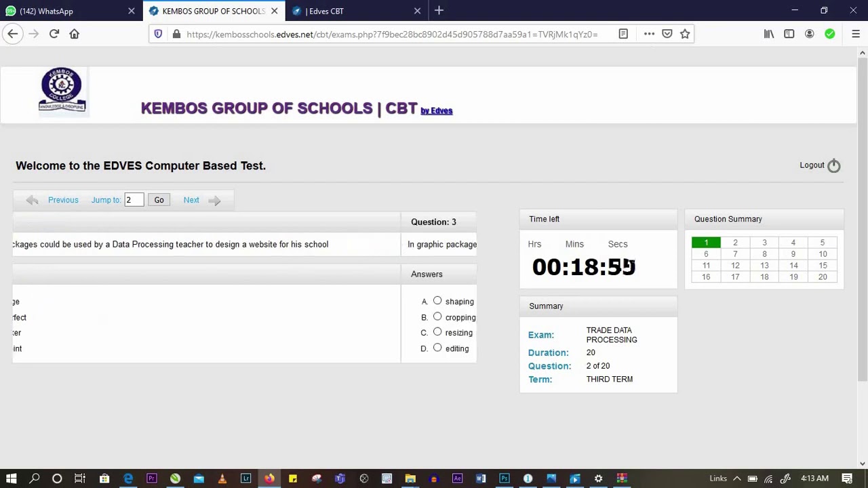Open the Firefox account icon
The height and width of the screenshot is (488, 868).
tap(810, 34)
